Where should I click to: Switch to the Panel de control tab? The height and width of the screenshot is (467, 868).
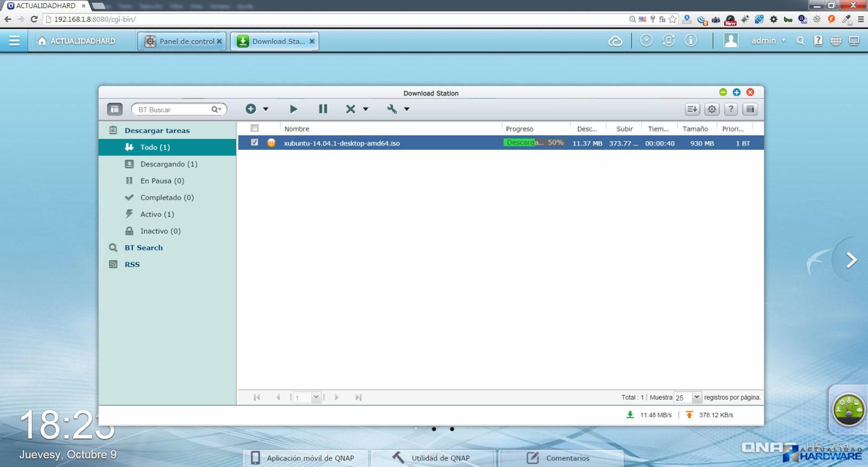point(182,41)
